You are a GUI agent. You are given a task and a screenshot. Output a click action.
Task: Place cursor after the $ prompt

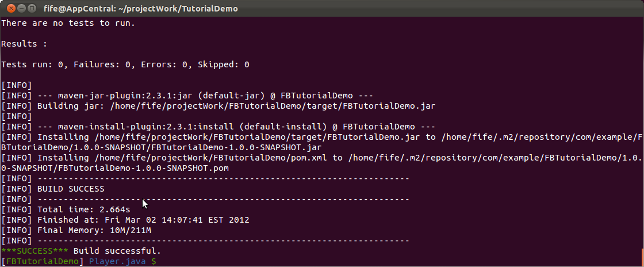point(159,261)
